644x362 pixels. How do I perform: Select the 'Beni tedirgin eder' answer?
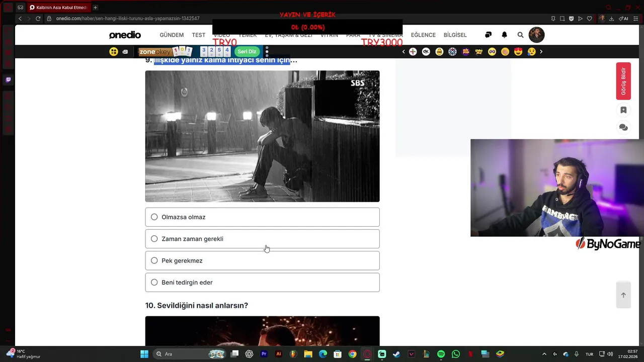tap(262, 283)
